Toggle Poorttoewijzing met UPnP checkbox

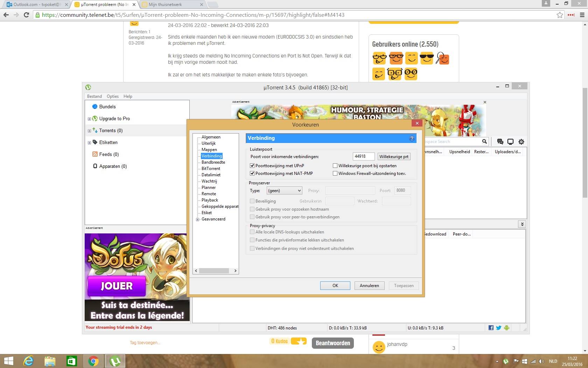point(252,166)
